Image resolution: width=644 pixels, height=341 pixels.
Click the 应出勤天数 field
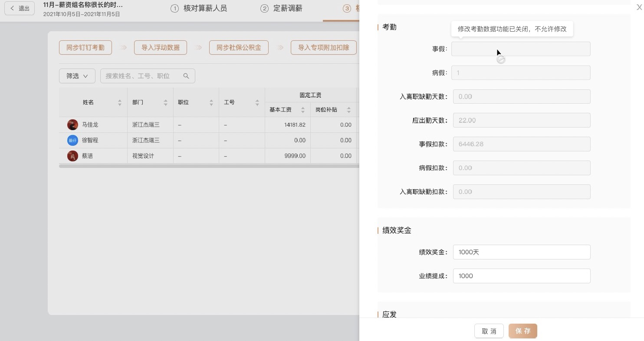click(522, 120)
